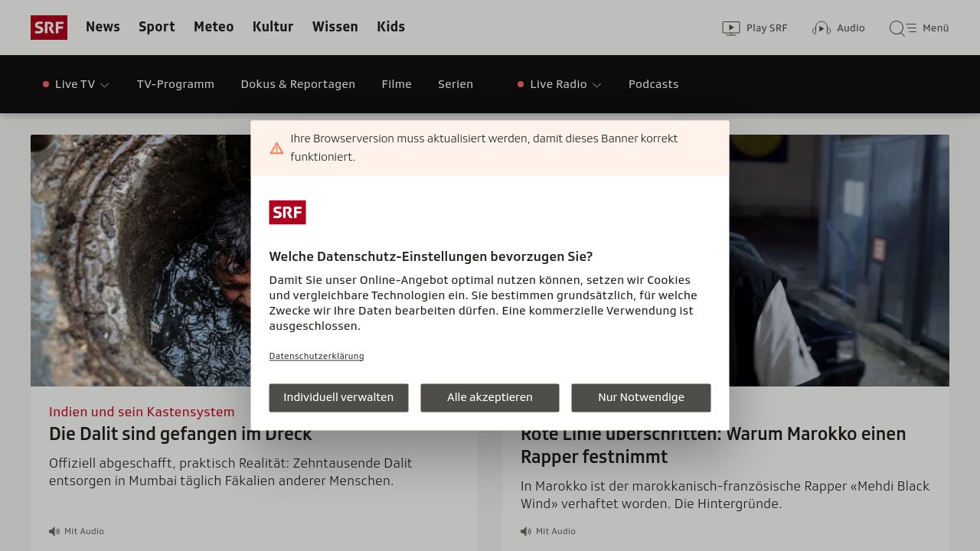Open the Datenschutzerklärung link
Image resolution: width=980 pixels, height=551 pixels.
point(316,356)
